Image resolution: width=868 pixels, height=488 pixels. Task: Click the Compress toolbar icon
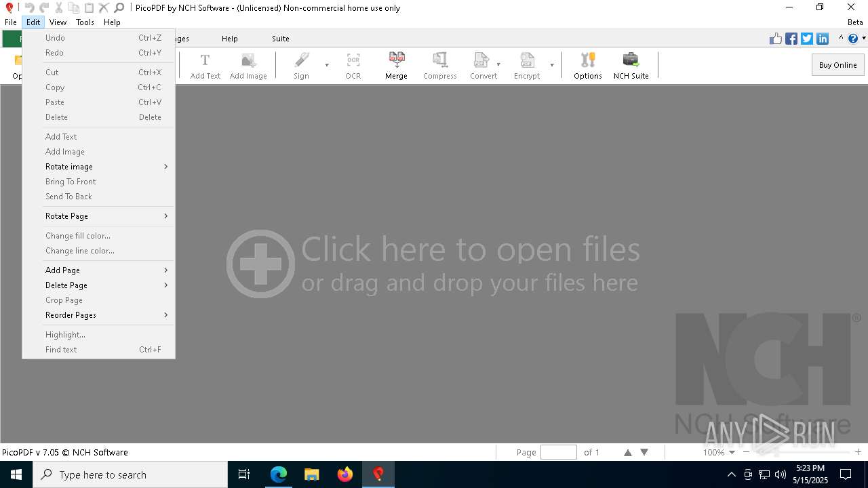click(x=440, y=66)
